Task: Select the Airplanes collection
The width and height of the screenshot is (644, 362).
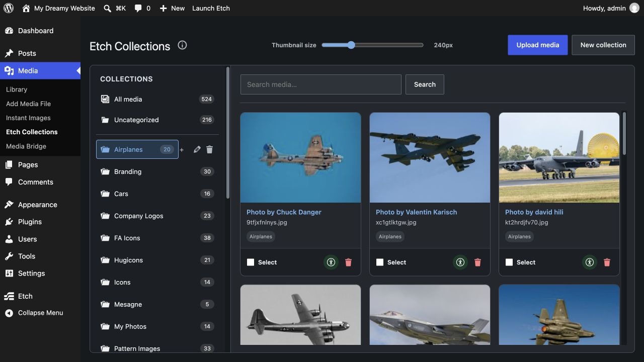Action: 137,149
